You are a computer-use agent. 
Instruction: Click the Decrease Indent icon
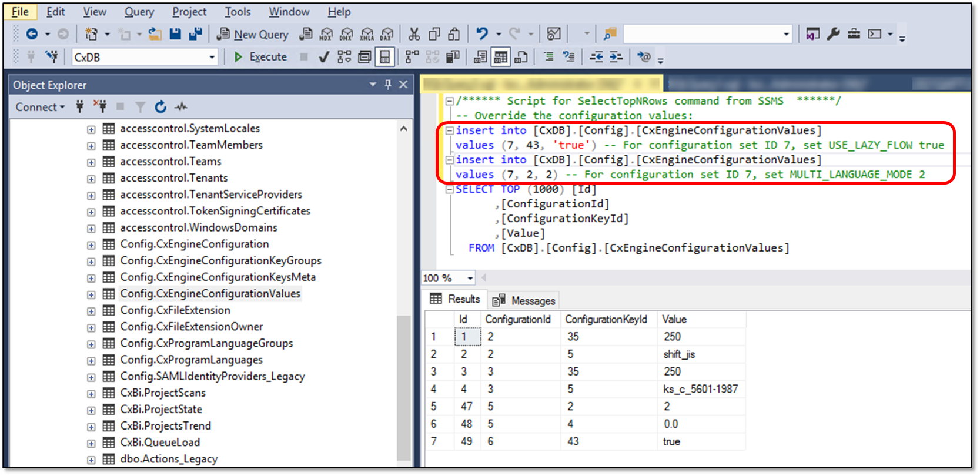pos(596,57)
